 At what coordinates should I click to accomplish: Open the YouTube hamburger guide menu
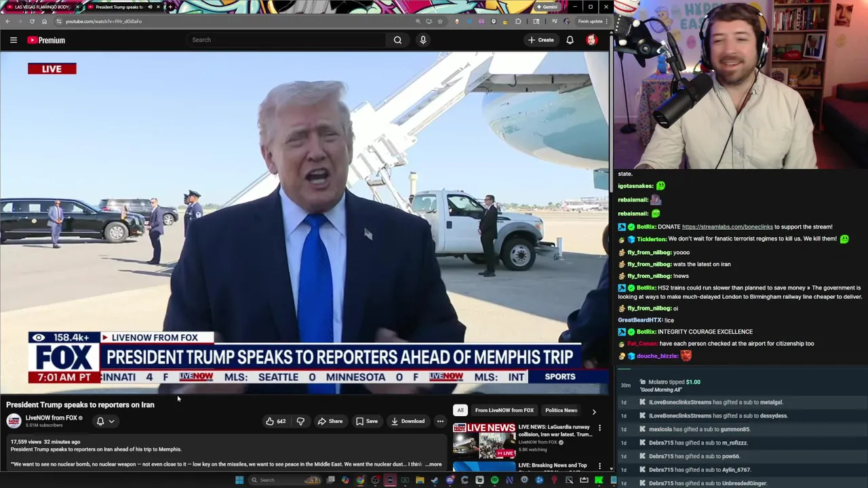14,40
